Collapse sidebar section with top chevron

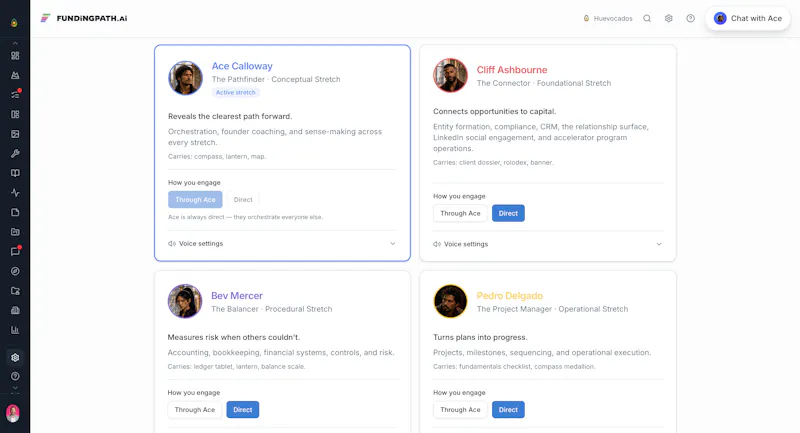tap(15, 43)
